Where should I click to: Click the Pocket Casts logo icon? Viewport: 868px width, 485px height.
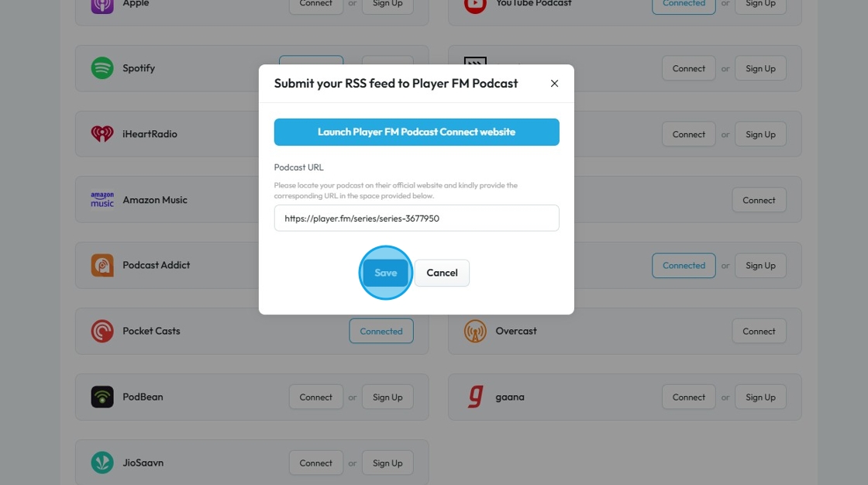tap(102, 331)
